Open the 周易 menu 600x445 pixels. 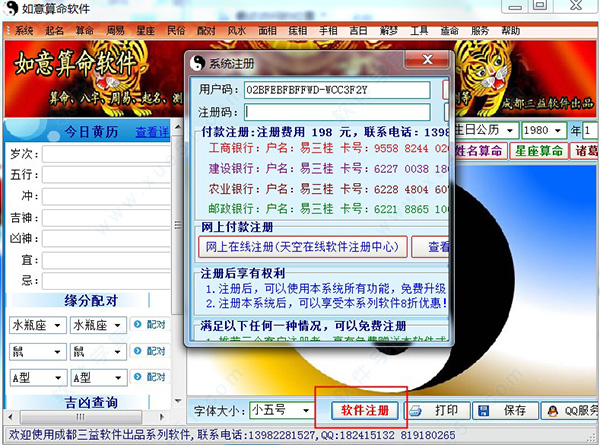pos(115,31)
